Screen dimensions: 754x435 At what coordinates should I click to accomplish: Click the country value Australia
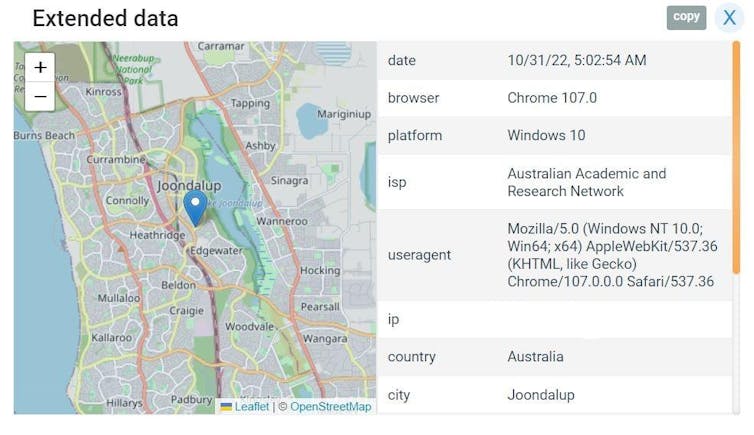pyautogui.click(x=535, y=357)
